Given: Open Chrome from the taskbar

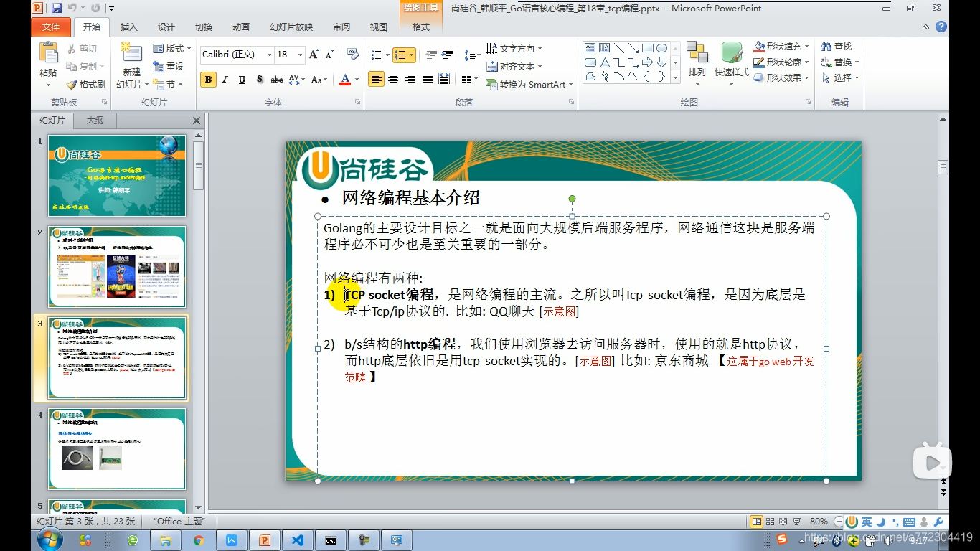Looking at the screenshot, I should tap(199, 540).
